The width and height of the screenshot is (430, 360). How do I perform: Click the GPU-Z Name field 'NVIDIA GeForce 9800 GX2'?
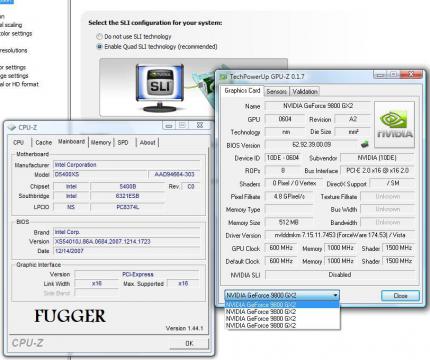click(318, 106)
